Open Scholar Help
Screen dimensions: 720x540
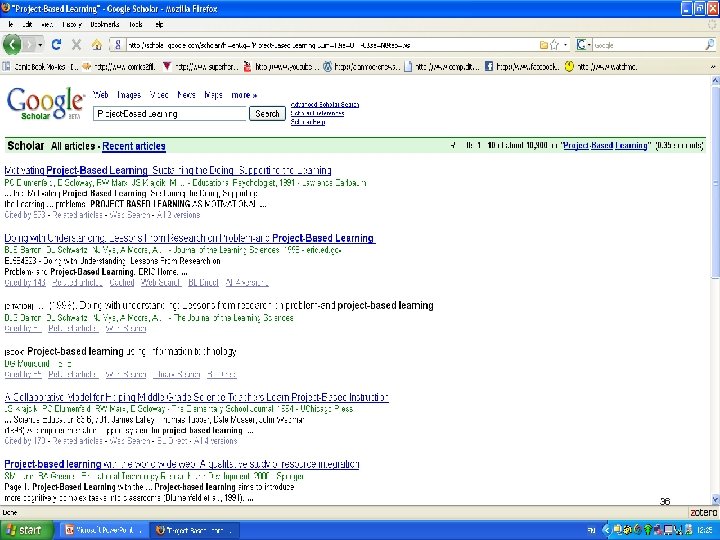coord(308,122)
